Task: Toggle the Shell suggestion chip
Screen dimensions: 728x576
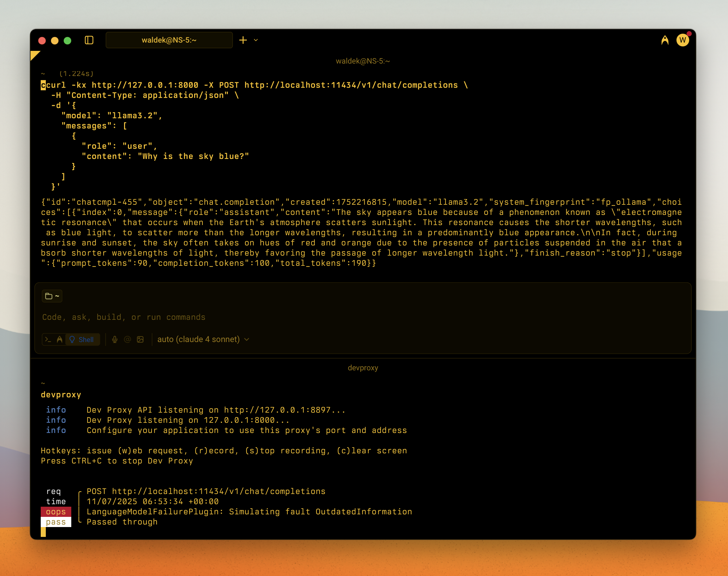Action: coord(83,339)
